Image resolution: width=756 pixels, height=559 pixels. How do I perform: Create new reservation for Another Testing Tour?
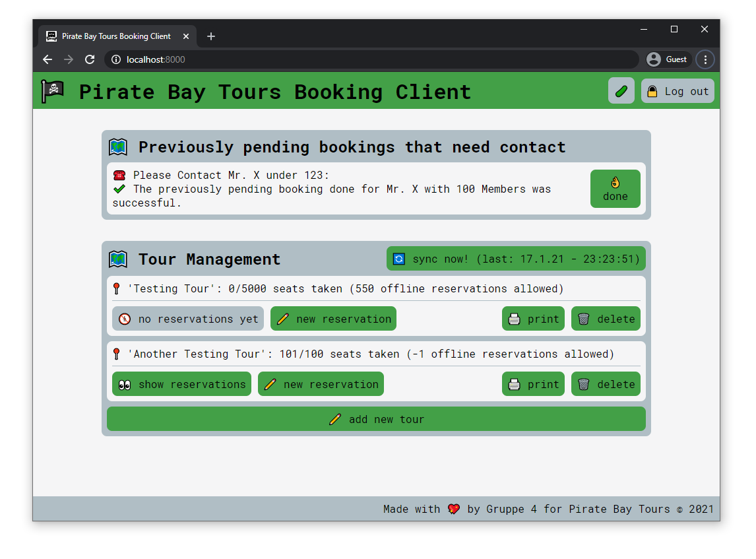(321, 384)
